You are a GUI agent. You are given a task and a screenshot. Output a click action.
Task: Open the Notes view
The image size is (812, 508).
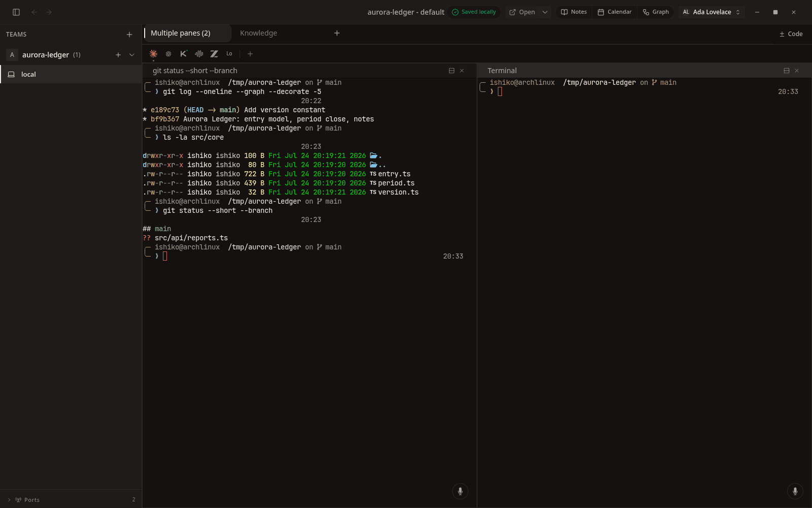[x=574, y=12]
